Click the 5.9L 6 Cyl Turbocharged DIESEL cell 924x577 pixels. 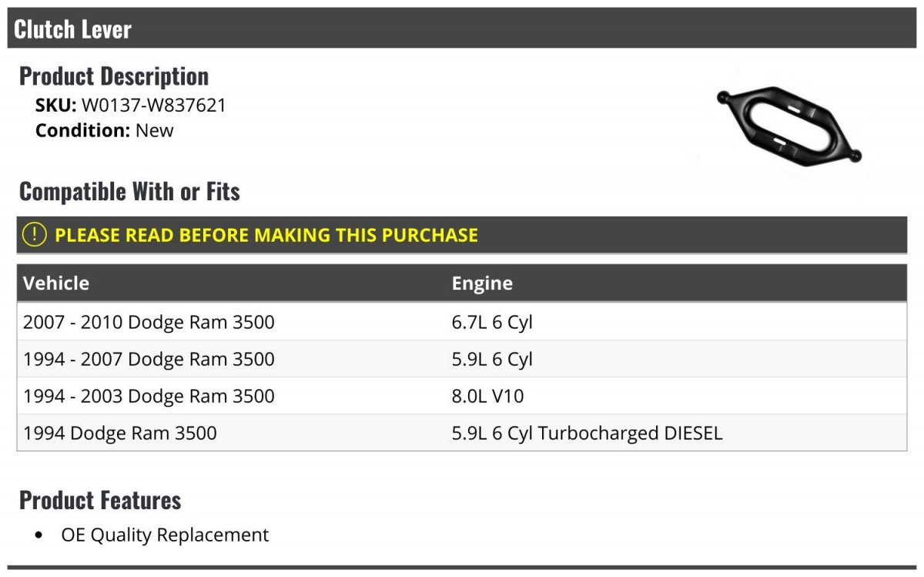pos(587,433)
